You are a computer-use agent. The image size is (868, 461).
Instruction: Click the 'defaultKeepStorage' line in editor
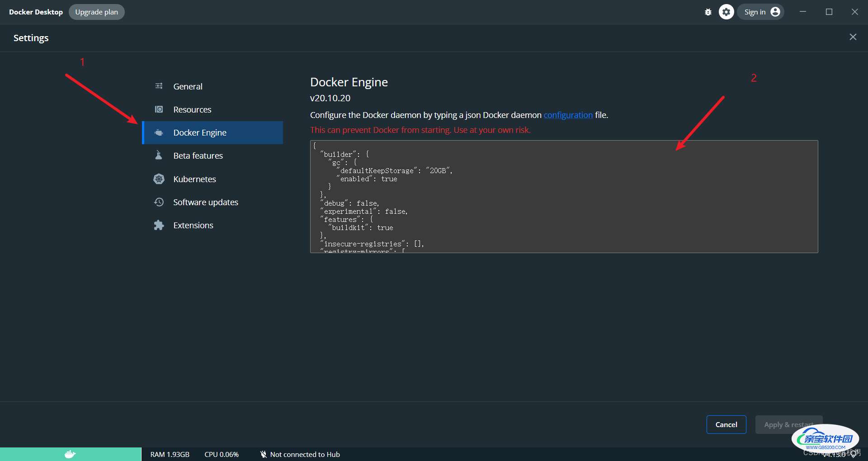(x=394, y=171)
